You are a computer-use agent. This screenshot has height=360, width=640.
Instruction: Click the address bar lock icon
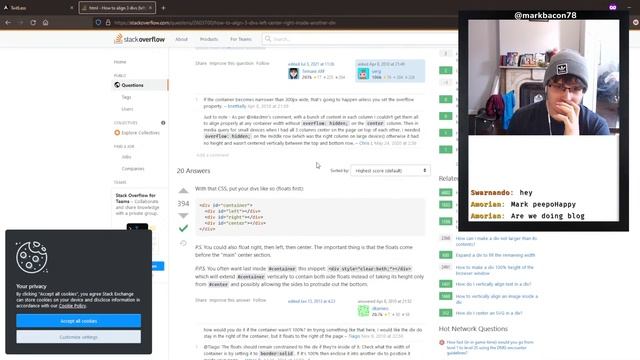(x=108, y=22)
